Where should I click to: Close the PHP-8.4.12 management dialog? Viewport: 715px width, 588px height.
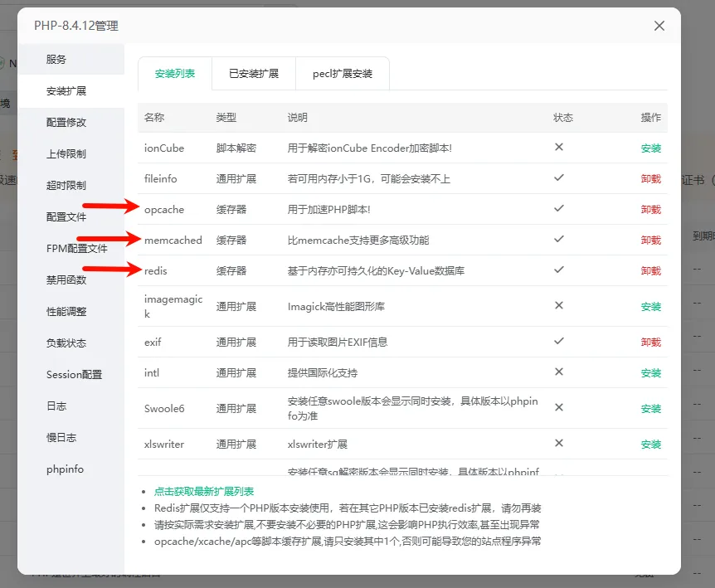[x=659, y=26]
